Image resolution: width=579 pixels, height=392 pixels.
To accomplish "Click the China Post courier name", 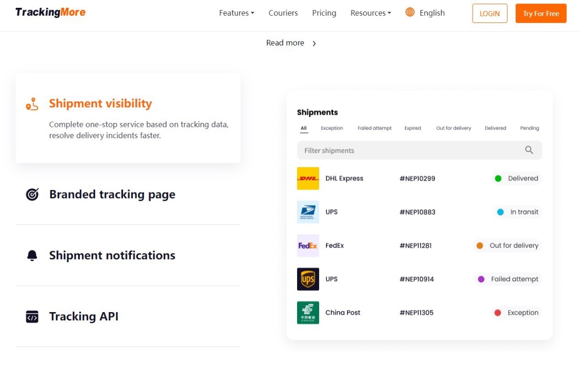I will (x=343, y=313).
